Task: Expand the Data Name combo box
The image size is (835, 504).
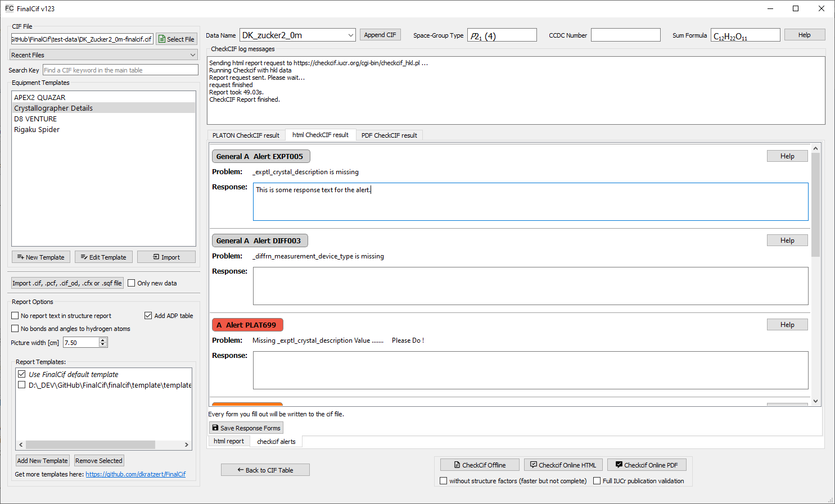Action: (x=350, y=35)
